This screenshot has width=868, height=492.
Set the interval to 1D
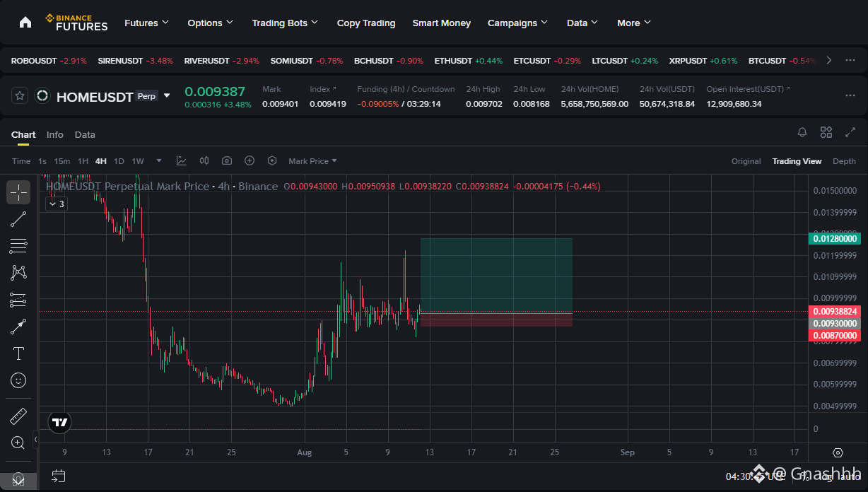click(x=119, y=161)
